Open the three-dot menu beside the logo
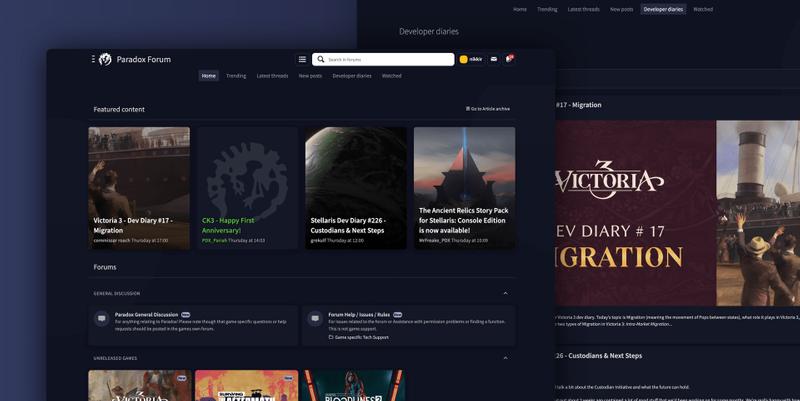This screenshot has width=800, height=401. [x=93, y=59]
